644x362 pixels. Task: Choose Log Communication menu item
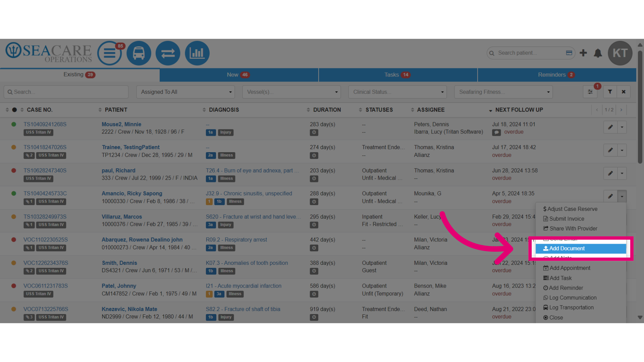[581, 298]
